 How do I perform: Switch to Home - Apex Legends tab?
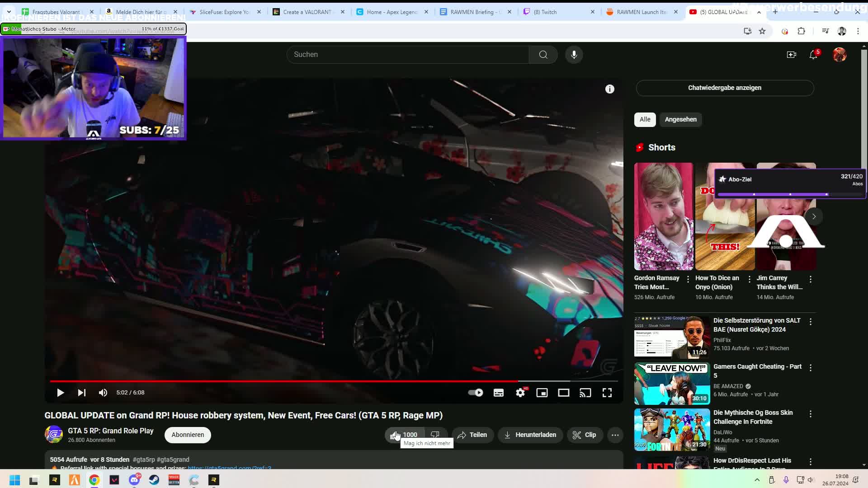click(393, 12)
